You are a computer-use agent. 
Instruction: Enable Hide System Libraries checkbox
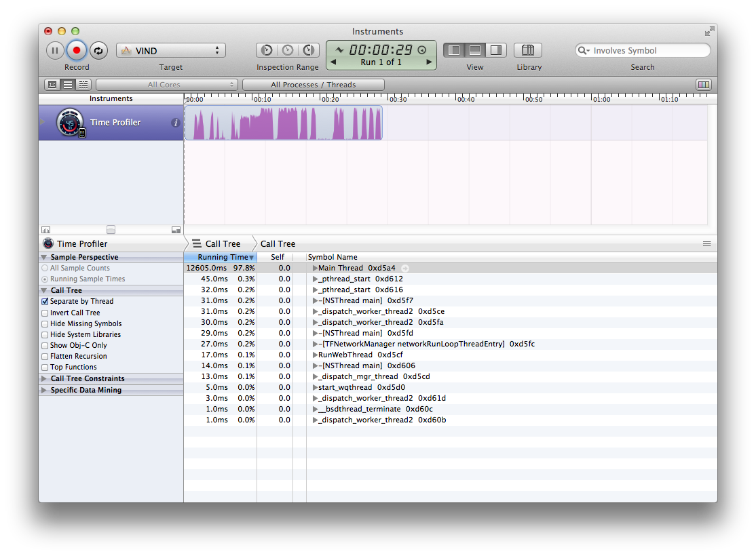tap(45, 334)
